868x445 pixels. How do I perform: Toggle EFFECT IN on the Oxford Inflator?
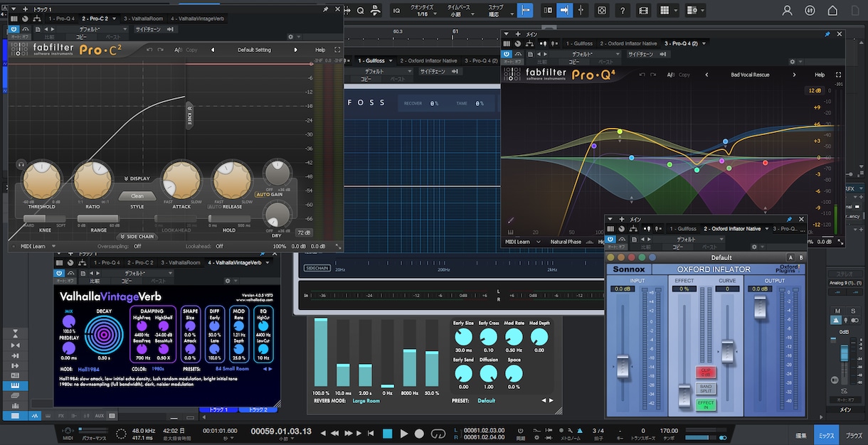[x=706, y=405]
